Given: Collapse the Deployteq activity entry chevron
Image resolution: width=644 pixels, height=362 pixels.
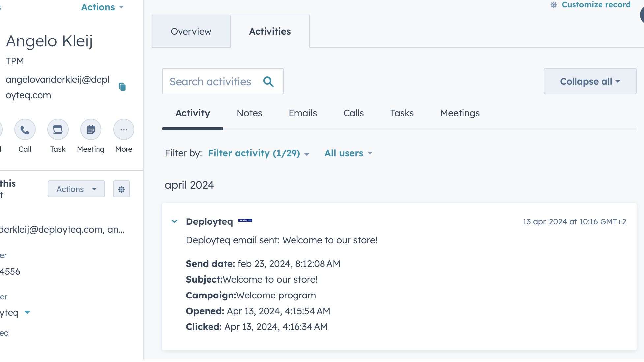Looking at the screenshot, I should (x=175, y=221).
